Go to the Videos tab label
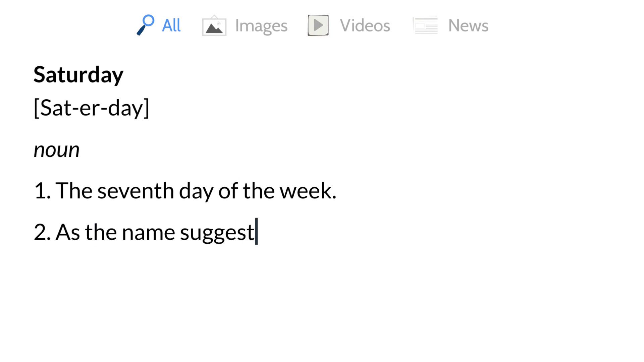The image size is (644, 362). point(365,25)
